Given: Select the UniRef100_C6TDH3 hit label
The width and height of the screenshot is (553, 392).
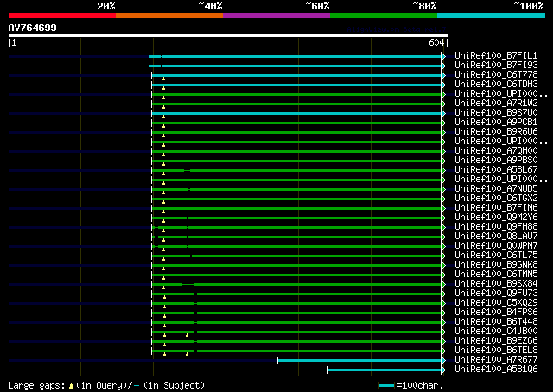Looking at the screenshot, I should tap(496, 85).
